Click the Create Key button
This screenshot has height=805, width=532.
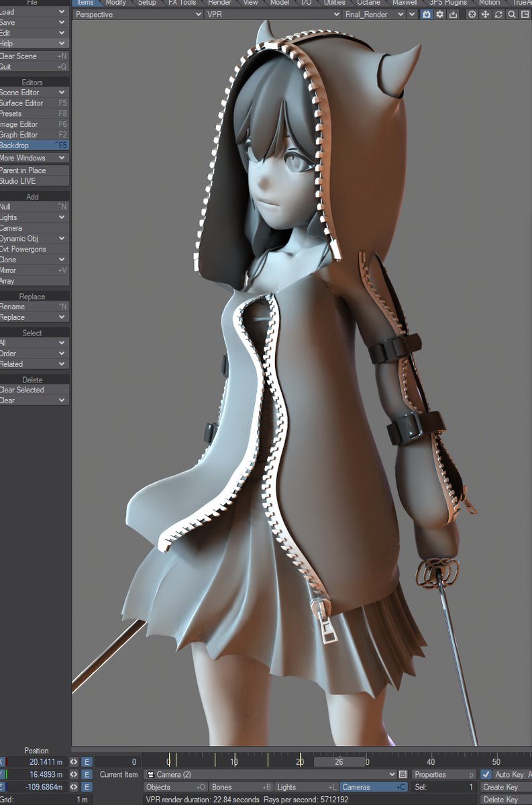(x=506, y=787)
